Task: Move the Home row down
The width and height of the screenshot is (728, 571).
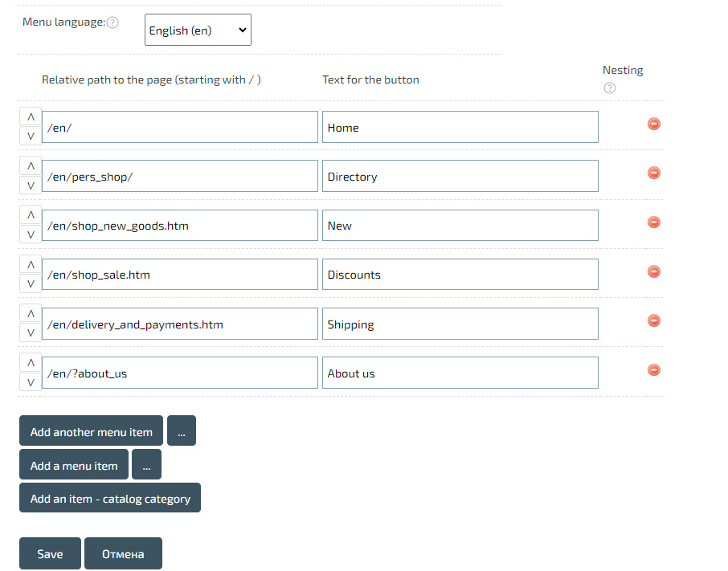Action: 31,136
